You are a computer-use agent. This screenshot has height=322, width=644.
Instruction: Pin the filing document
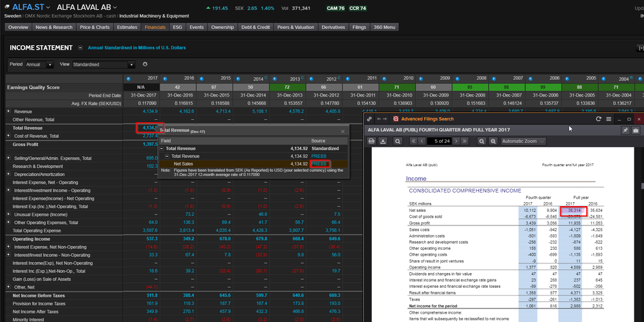[625, 130]
